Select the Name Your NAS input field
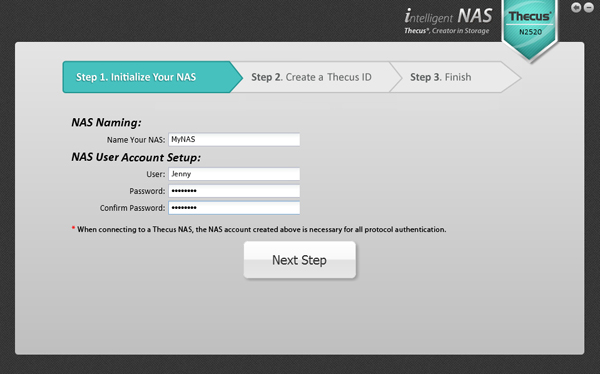Screen dimensions: 600x374 click(234, 139)
